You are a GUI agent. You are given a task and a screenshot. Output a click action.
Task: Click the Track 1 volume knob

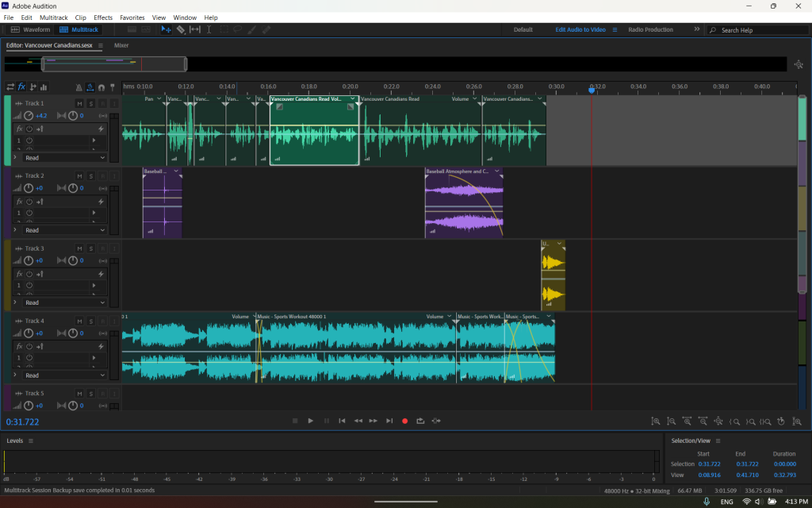click(x=29, y=116)
